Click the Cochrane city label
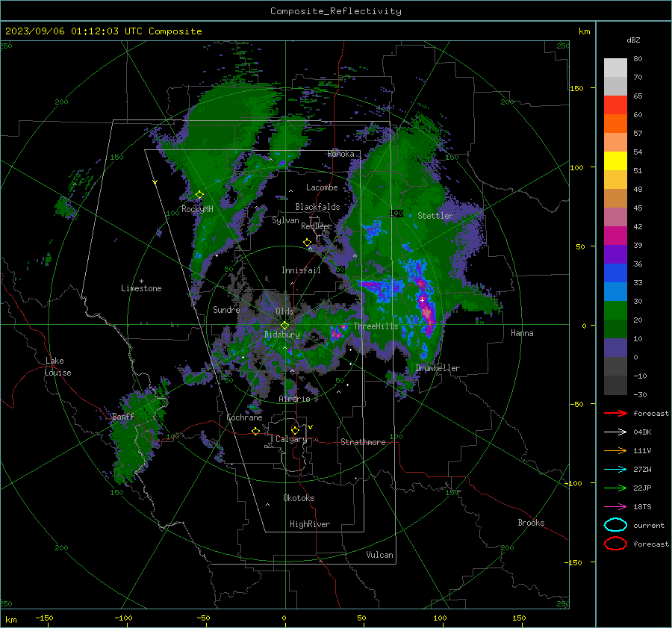The height and width of the screenshot is (628, 672). coord(244,417)
